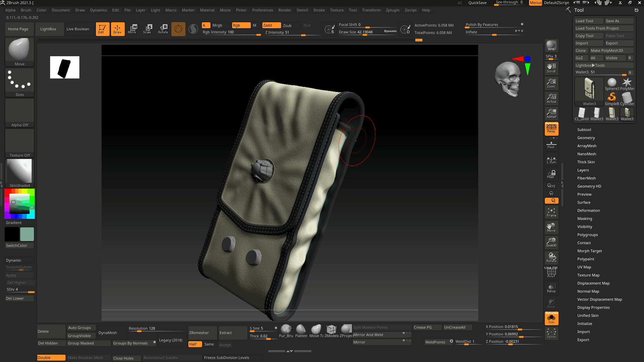Expand the Display Properties section
This screenshot has height=362, width=644.
coord(593,307)
